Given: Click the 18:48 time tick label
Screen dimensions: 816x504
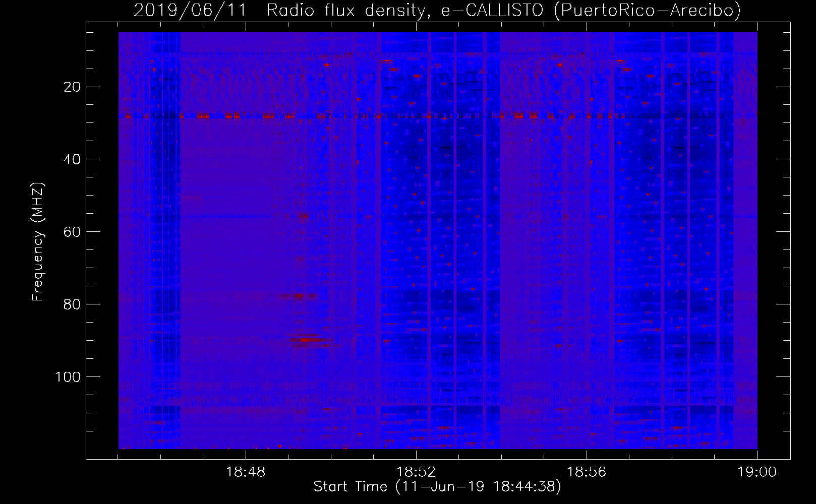Looking at the screenshot, I should point(246,472).
